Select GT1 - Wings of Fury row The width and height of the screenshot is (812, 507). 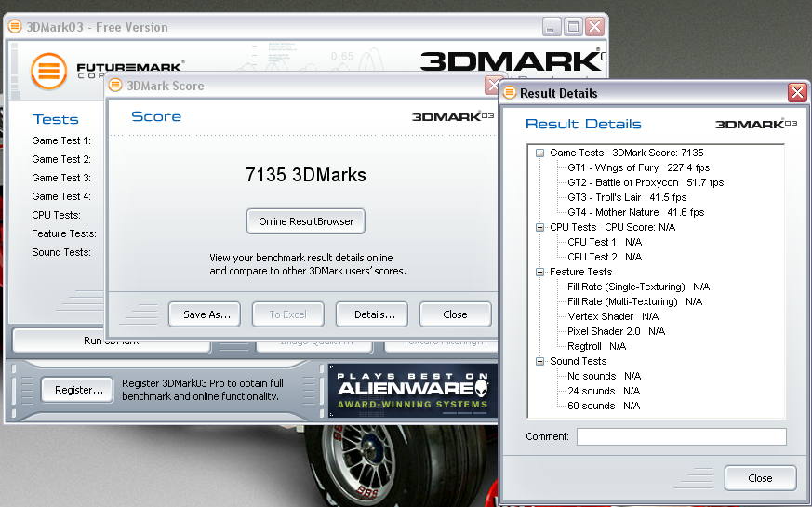(x=638, y=167)
